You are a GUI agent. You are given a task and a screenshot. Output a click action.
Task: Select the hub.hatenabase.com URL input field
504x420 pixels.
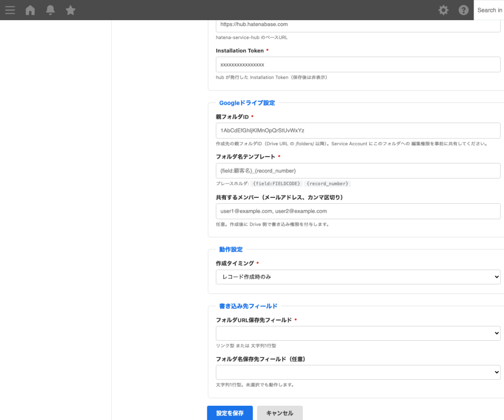coord(358,24)
